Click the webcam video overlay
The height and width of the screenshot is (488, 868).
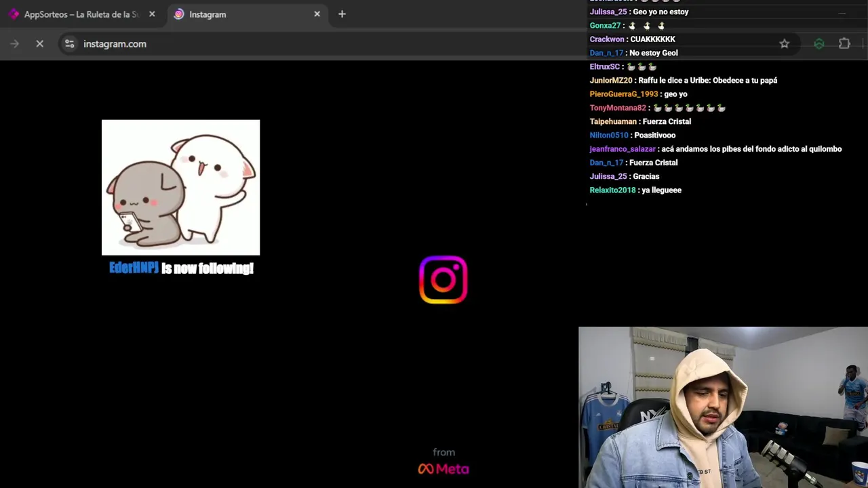coord(723,407)
